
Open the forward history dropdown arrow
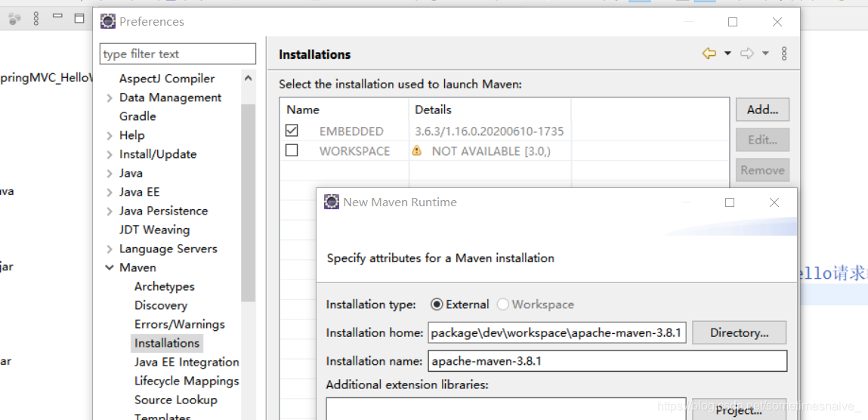click(x=765, y=54)
